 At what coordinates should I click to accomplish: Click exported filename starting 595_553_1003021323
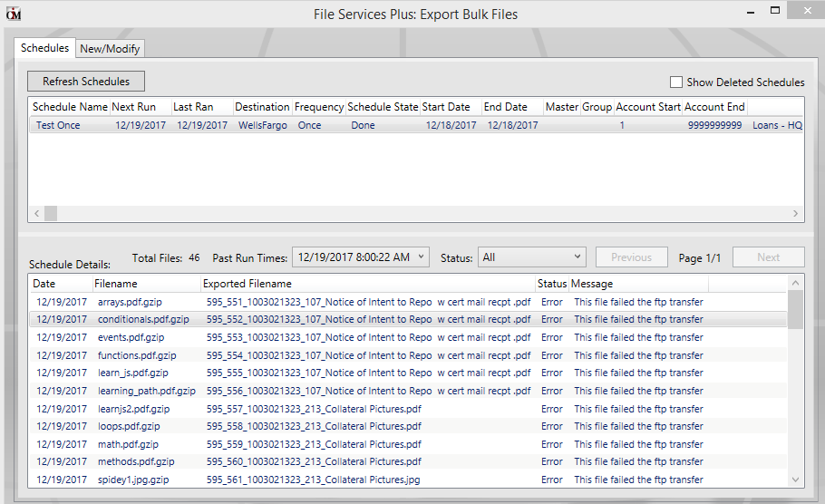pos(369,337)
